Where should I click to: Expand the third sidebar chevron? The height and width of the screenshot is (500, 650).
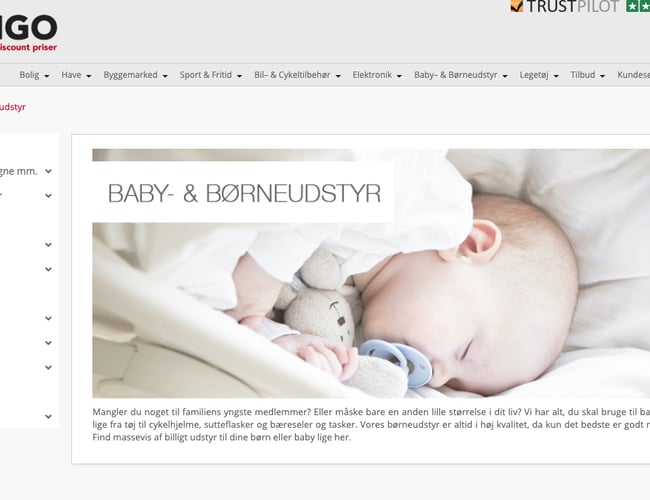pos(49,245)
